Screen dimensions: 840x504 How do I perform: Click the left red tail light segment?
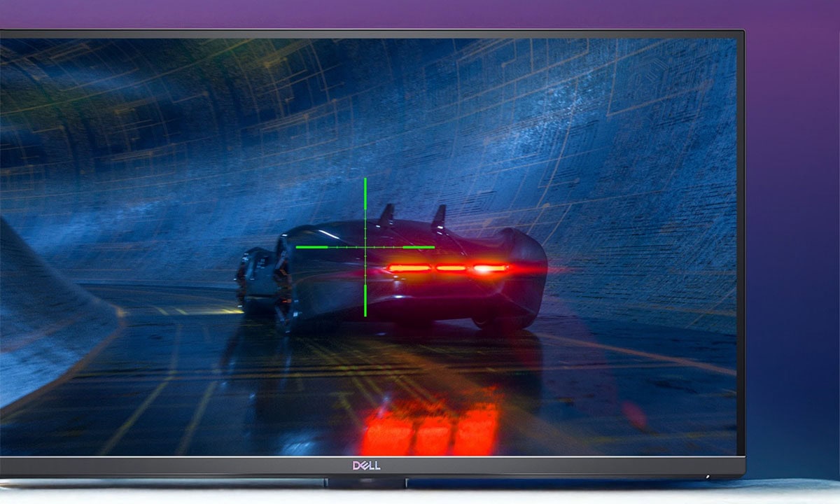tap(409, 267)
